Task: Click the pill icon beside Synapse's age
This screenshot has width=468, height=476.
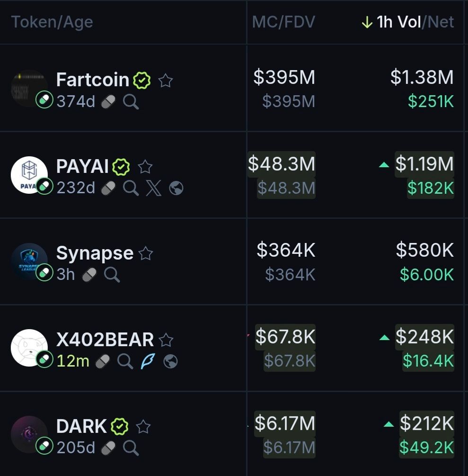Action: point(89,275)
